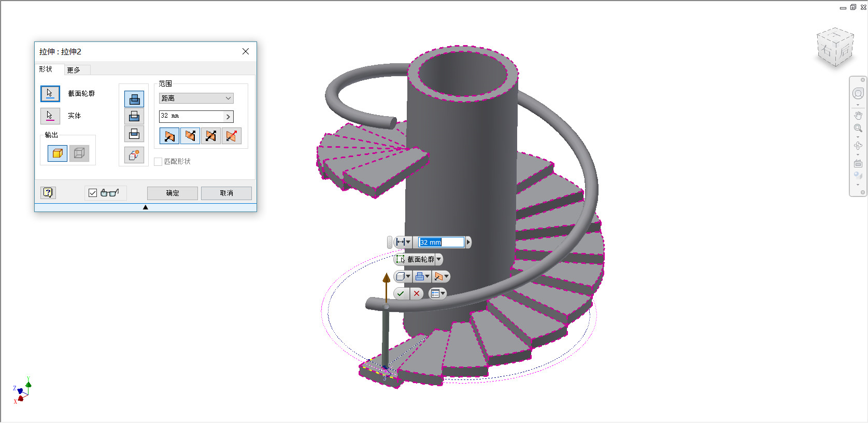Set asymmetric extrude direction icon
Image resolution: width=868 pixels, height=423 pixels.
point(232,136)
